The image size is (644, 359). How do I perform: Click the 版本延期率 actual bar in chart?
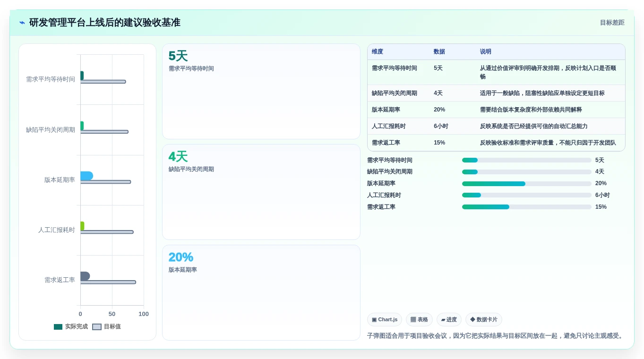point(86,176)
